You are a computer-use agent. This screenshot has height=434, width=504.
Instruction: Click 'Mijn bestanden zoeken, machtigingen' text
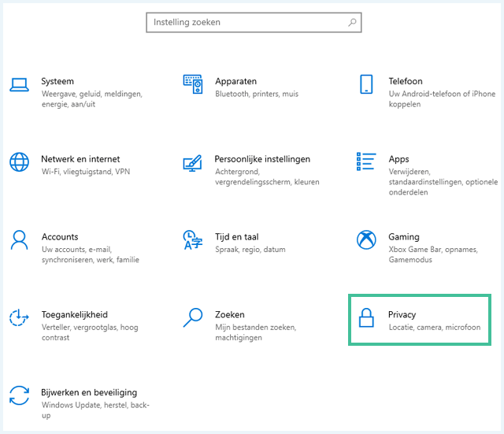(x=256, y=332)
